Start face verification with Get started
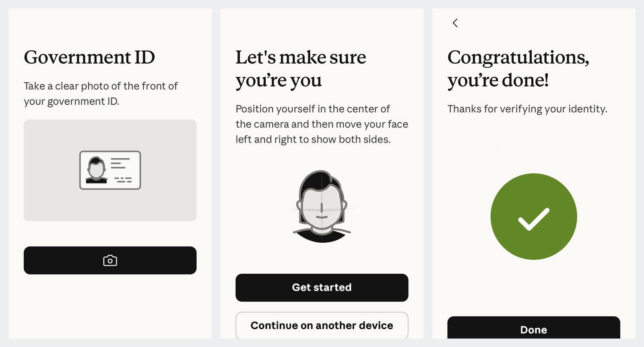The width and height of the screenshot is (644, 347). coord(322,287)
